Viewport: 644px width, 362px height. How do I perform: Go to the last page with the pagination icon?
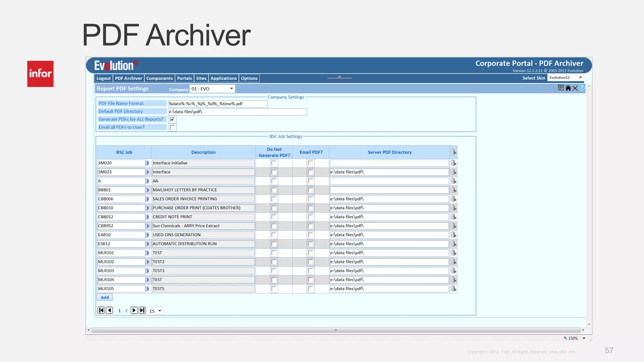(142, 310)
